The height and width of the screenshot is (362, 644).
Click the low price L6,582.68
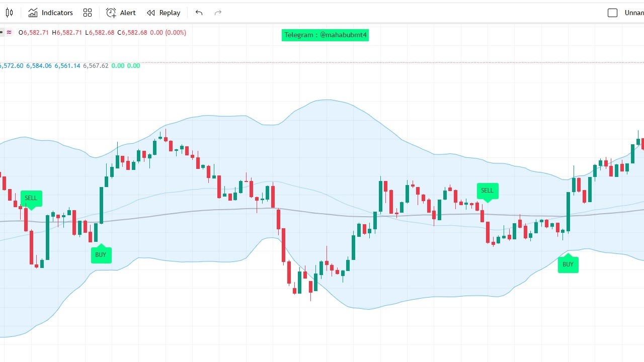point(100,33)
